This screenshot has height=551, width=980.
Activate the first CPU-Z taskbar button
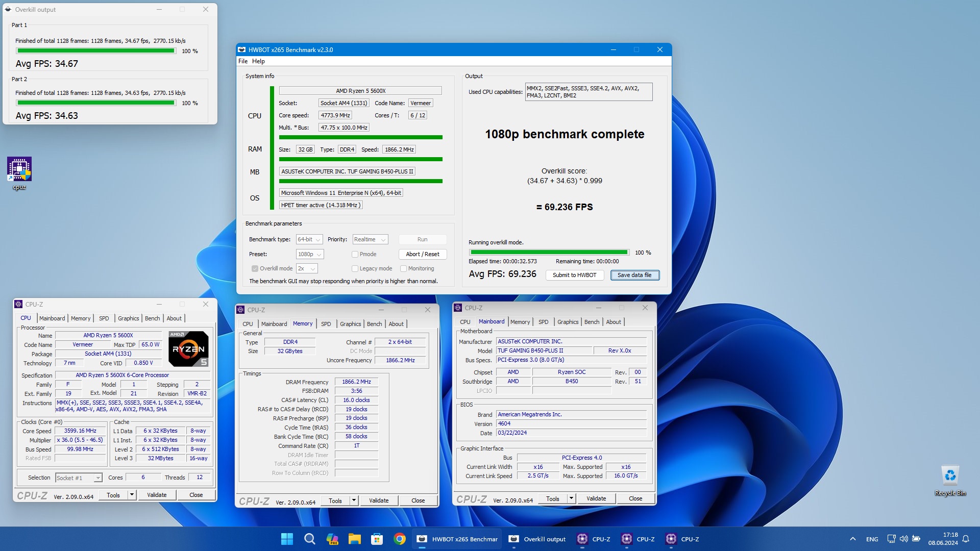[x=593, y=539]
